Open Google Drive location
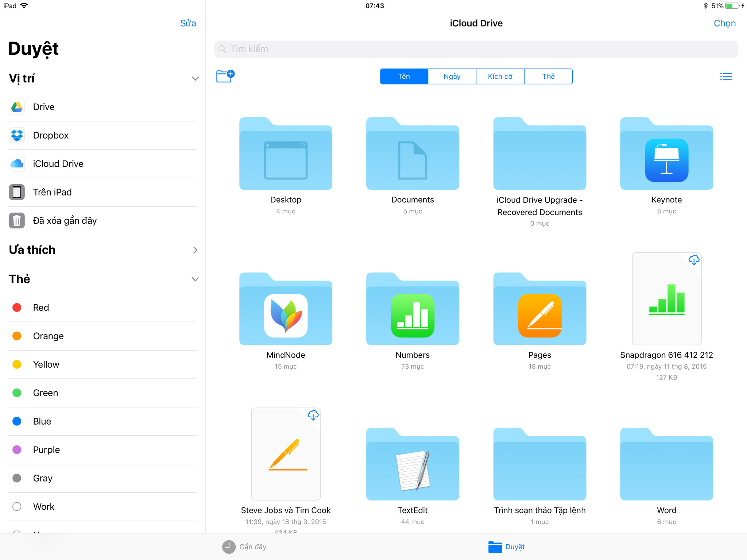Screen dimensions: 747x560 (x=102, y=107)
